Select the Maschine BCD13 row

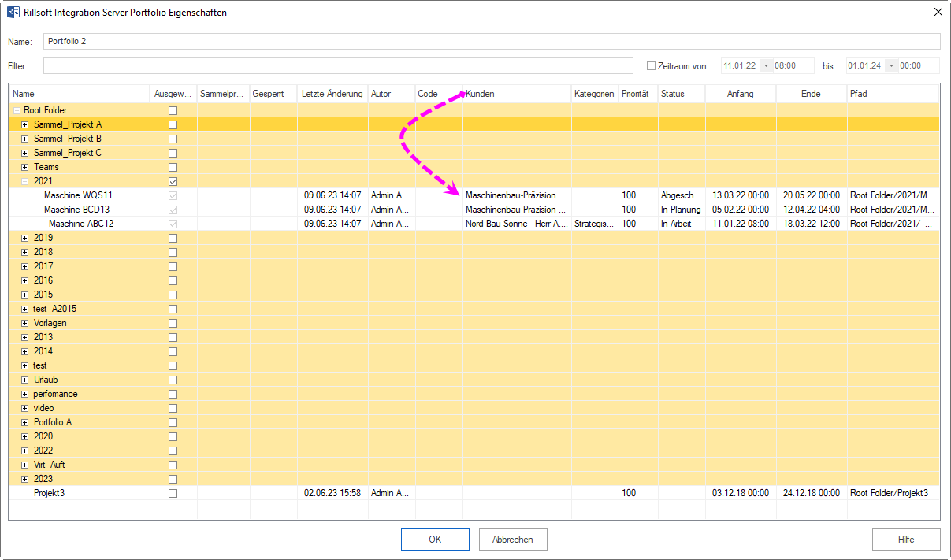pos(474,210)
